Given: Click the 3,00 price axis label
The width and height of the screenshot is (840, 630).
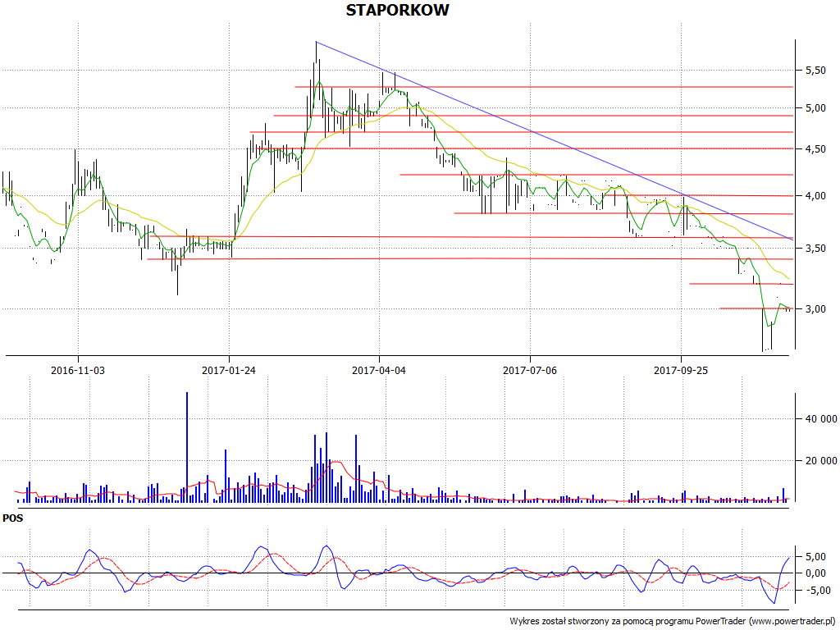Looking at the screenshot, I should point(815,309).
